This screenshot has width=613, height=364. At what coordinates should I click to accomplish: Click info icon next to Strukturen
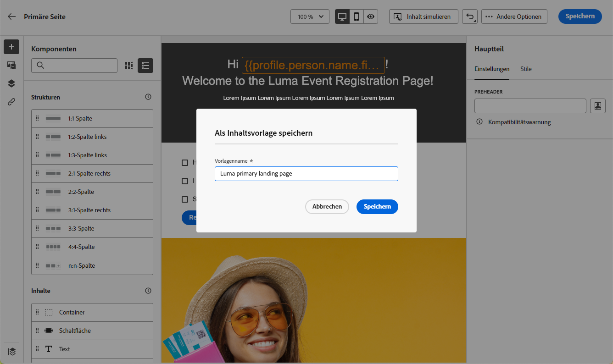pos(148,97)
